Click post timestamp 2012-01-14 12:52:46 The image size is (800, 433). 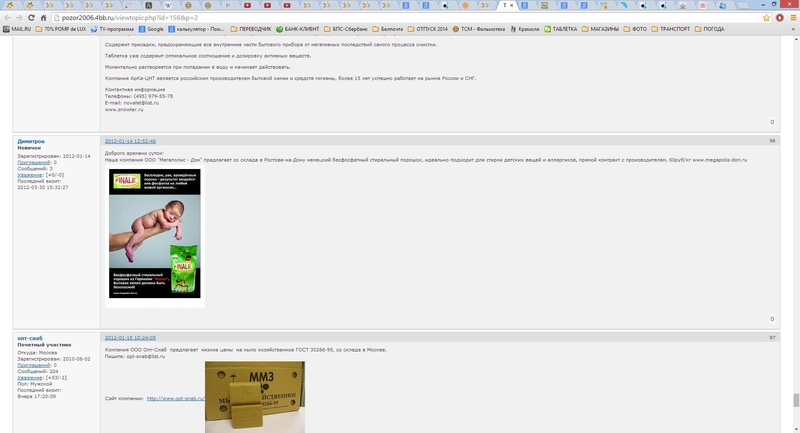coord(130,141)
